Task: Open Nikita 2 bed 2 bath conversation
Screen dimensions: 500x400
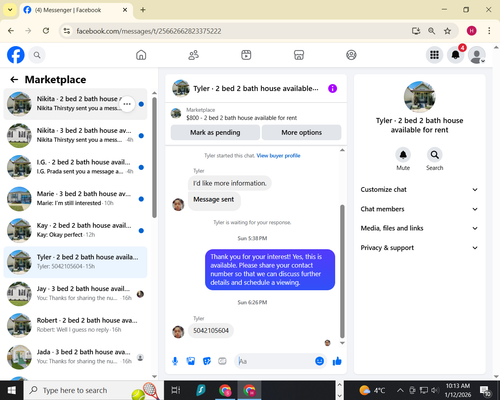Action: pos(75,104)
